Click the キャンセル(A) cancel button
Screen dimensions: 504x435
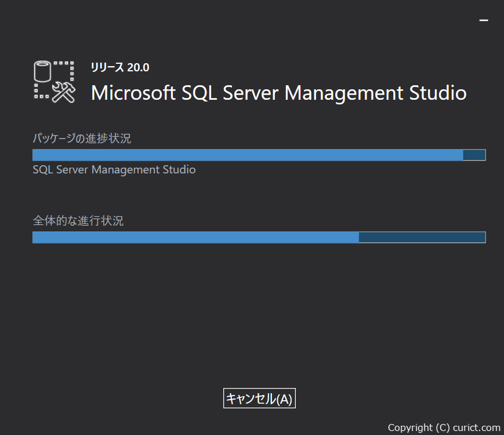[259, 398]
